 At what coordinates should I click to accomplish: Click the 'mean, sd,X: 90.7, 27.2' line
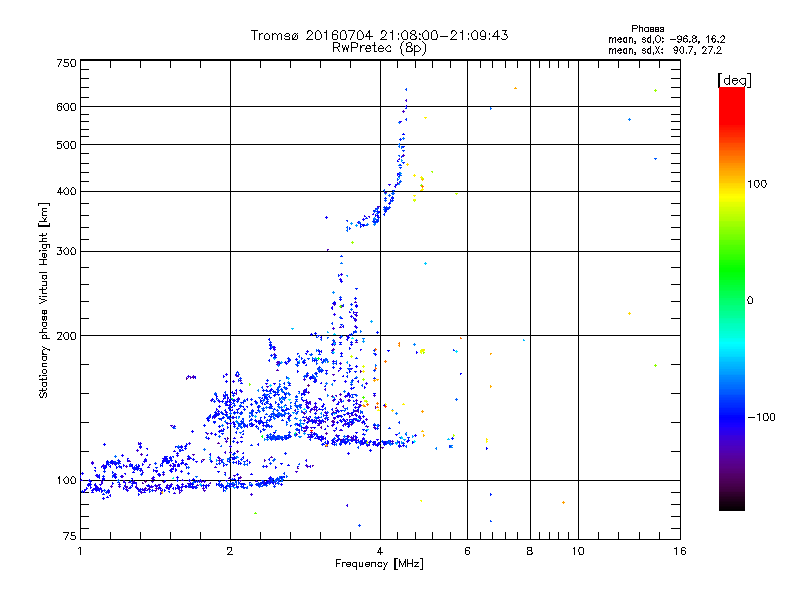coord(665,51)
